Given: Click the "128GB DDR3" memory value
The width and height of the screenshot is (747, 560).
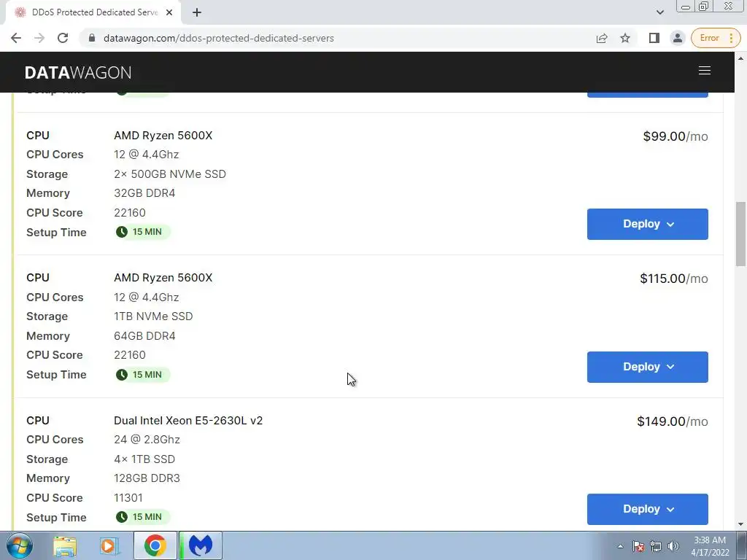Looking at the screenshot, I should [x=147, y=478].
